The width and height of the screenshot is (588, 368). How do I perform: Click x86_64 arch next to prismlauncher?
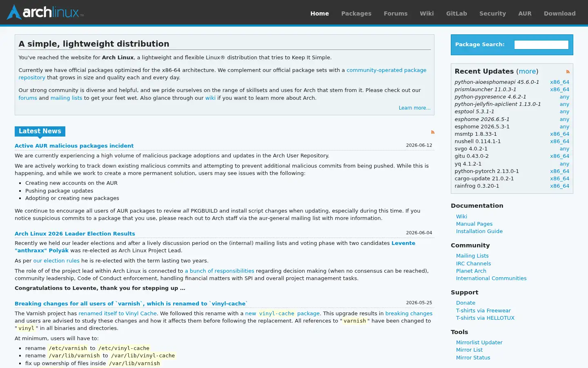coord(559,90)
